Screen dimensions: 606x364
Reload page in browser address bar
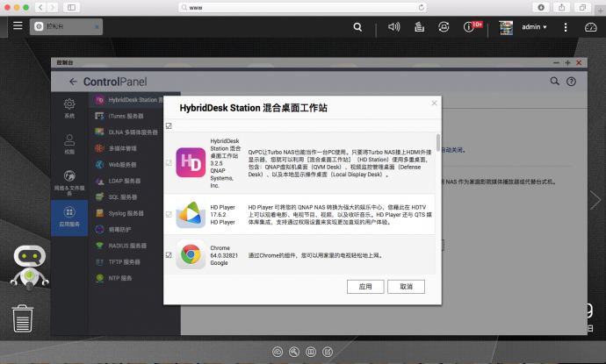422,7
